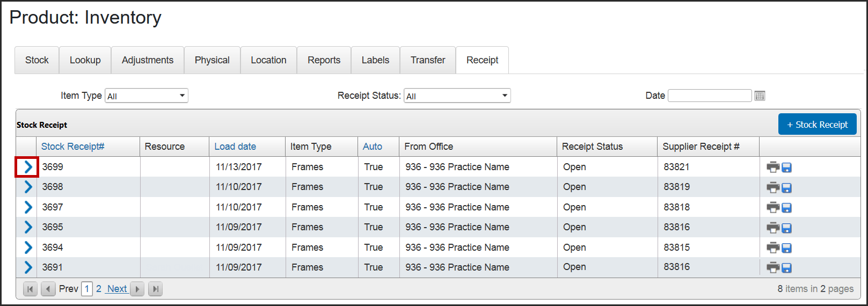Open the Receipt Status dropdown
The width and height of the screenshot is (868, 306).
(x=457, y=96)
